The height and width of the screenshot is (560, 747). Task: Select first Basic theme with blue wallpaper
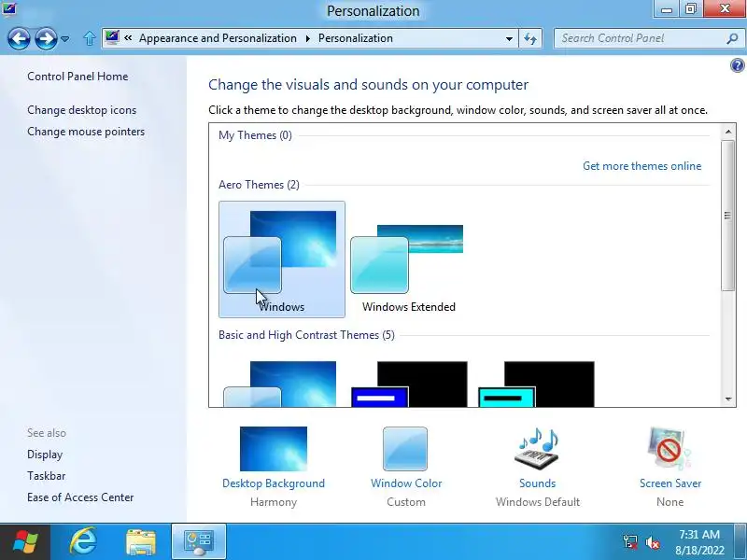click(280, 384)
